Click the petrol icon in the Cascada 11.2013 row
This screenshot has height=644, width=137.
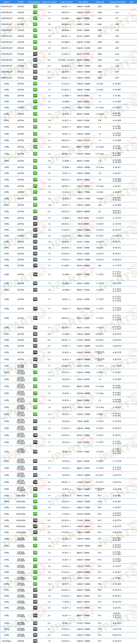coord(35,514)
